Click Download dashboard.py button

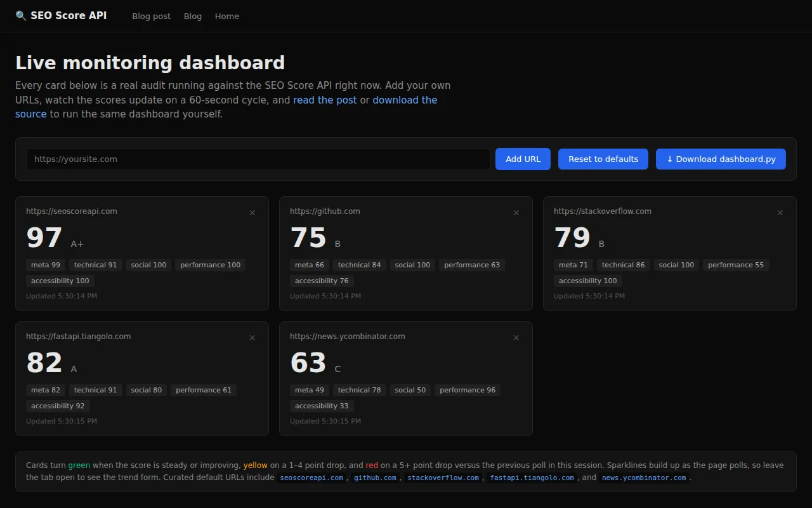point(721,159)
